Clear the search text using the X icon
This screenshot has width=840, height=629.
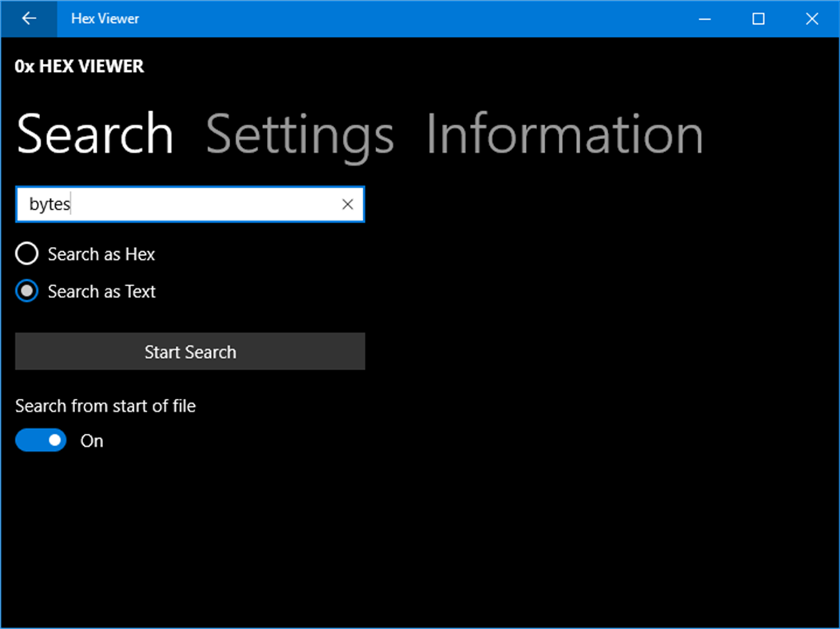[348, 205]
